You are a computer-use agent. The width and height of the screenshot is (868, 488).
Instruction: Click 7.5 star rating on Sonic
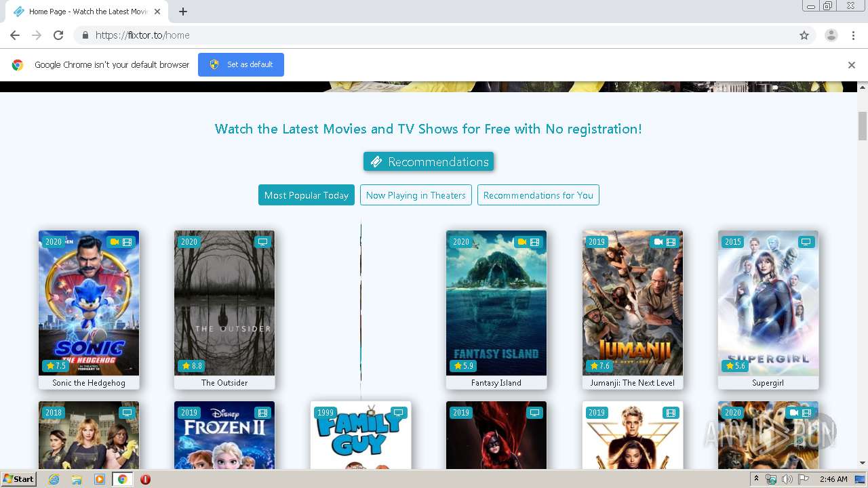point(56,366)
